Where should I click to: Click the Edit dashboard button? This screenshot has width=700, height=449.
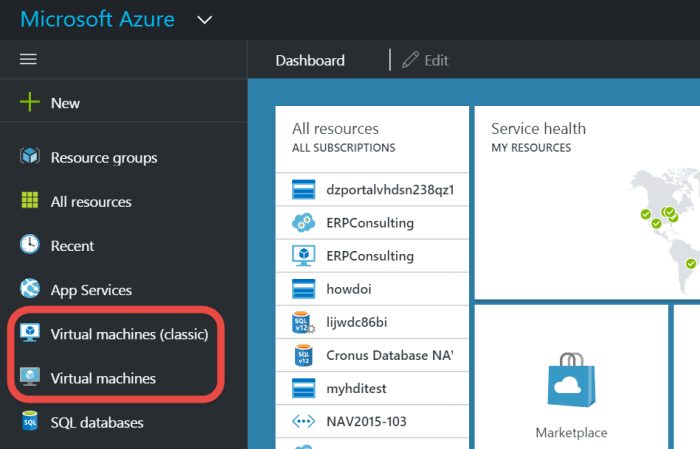tap(425, 60)
